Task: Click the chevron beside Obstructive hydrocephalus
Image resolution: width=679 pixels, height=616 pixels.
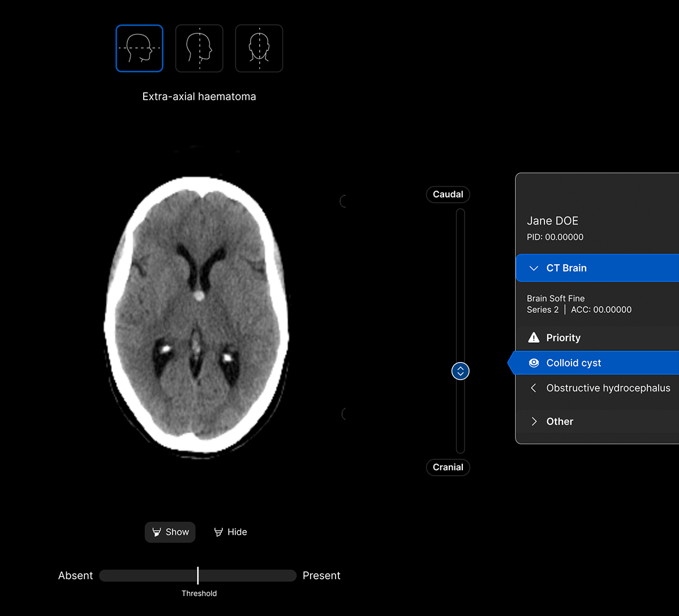Action: [533, 388]
